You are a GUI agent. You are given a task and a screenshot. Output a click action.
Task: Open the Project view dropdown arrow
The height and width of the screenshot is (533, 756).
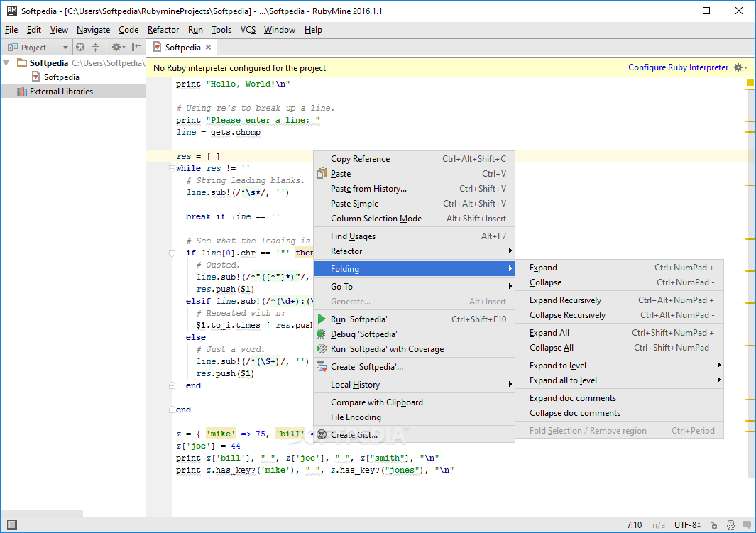coord(65,48)
